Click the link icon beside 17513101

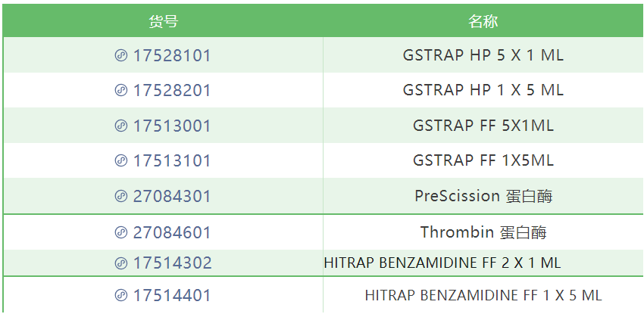[x=120, y=160]
